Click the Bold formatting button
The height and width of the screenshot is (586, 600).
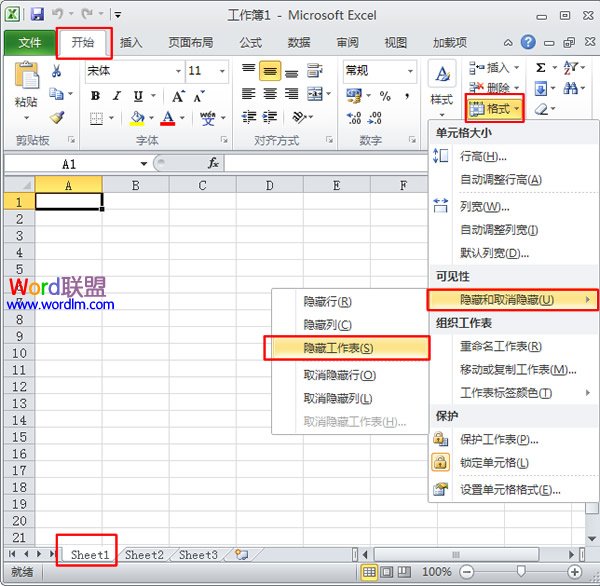coord(96,96)
